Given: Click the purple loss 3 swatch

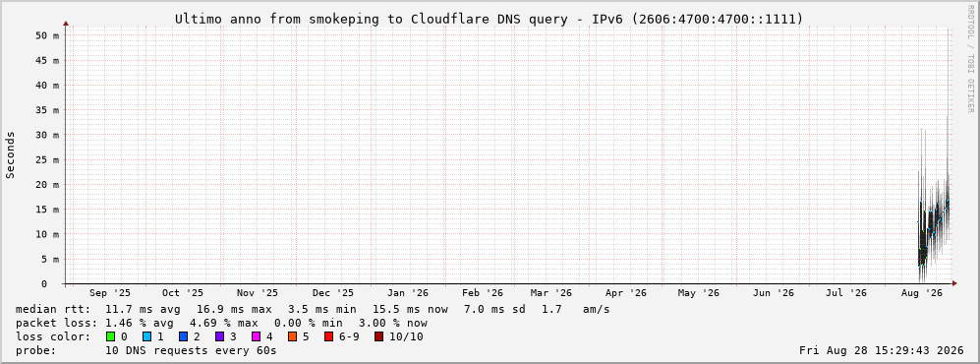Looking at the screenshot, I should (x=220, y=337).
